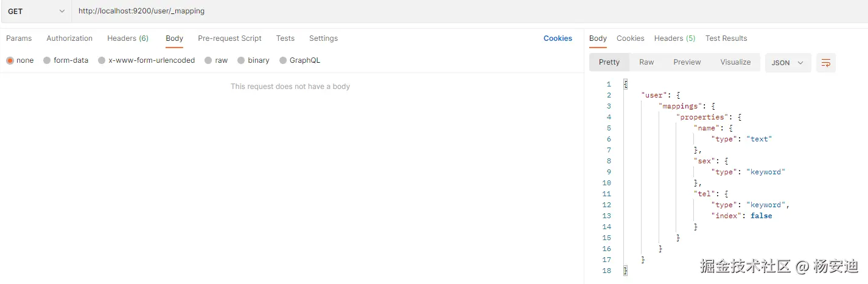Open the GET method dropdown
The width and height of the screenshot is (868, 284).
pos(36,12)
